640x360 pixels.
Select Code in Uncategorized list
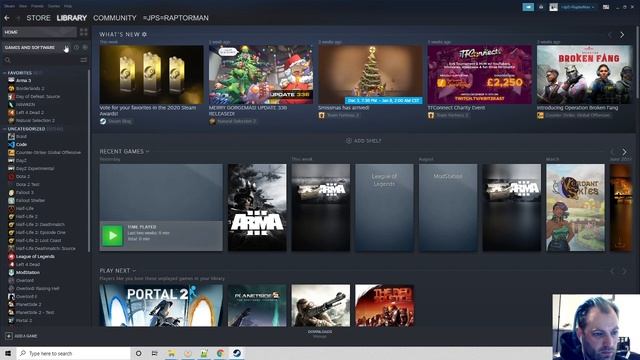click(21, 144)
